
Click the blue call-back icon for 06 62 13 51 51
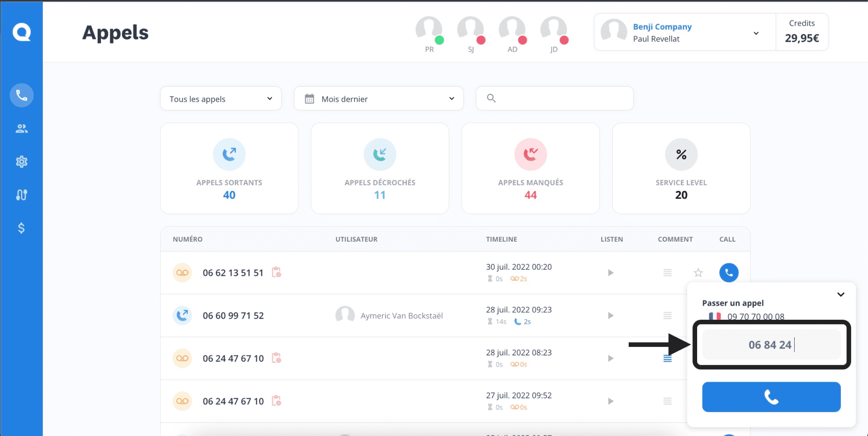(x=729, y=273)
